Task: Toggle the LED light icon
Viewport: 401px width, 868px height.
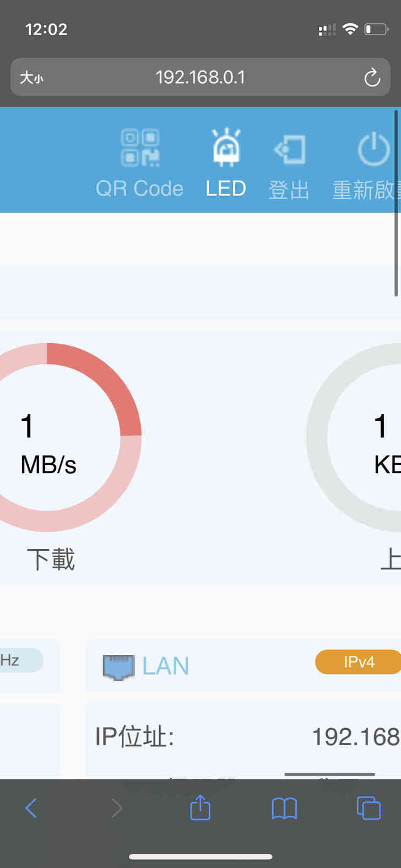Action: [x=226, y=148]
